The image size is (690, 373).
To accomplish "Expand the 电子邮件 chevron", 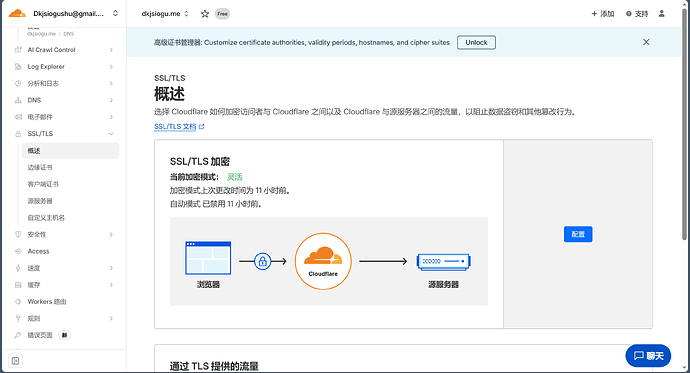I will coord(111,117).
